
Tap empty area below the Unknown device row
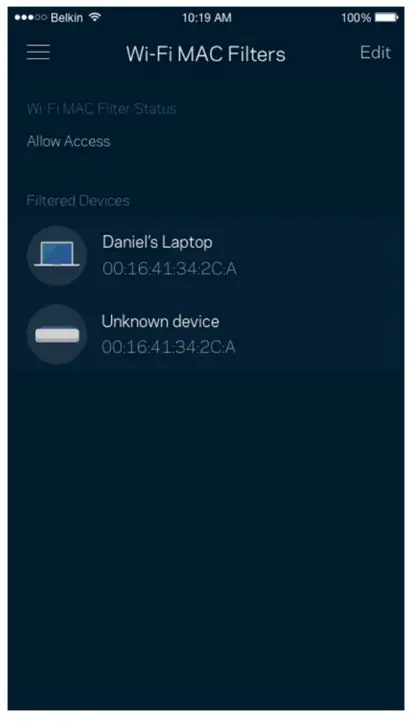(x=206, y=507)
